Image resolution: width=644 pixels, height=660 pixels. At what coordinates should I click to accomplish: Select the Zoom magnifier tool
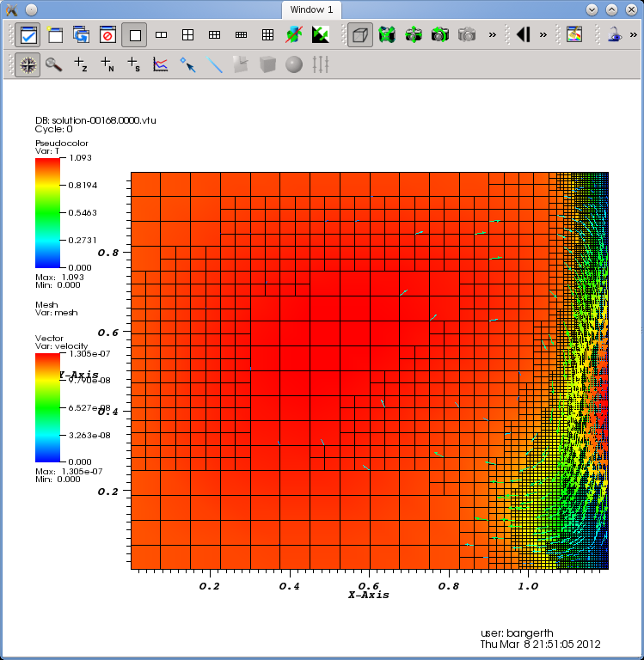click(x=53, y=64)
